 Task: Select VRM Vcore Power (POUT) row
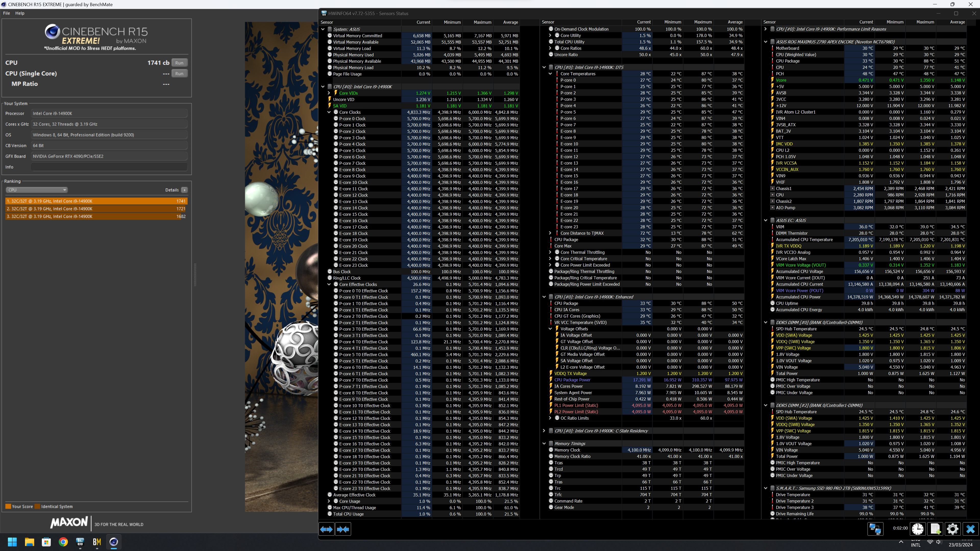865,291
